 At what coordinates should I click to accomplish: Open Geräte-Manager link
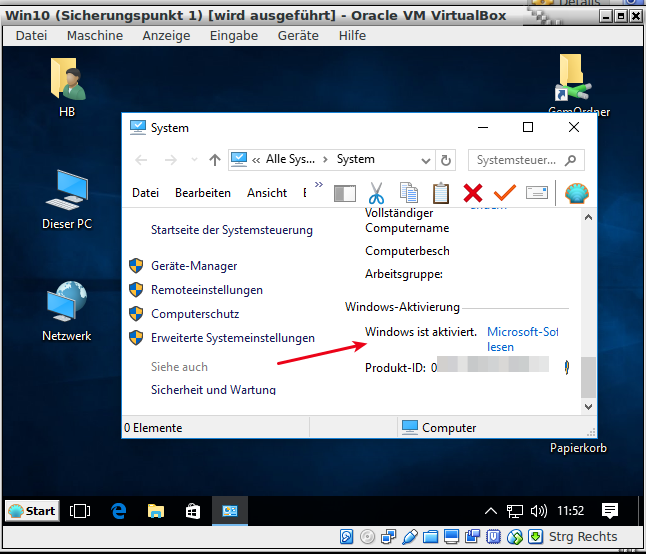[x=194, y=266]
